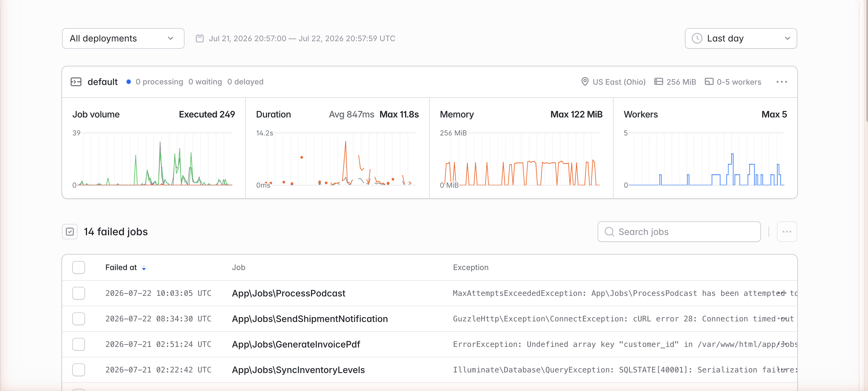Select the GenerateInvoicePdf job checkbox
The height and width of the screenshot is (391, 868).
[79, 344]
